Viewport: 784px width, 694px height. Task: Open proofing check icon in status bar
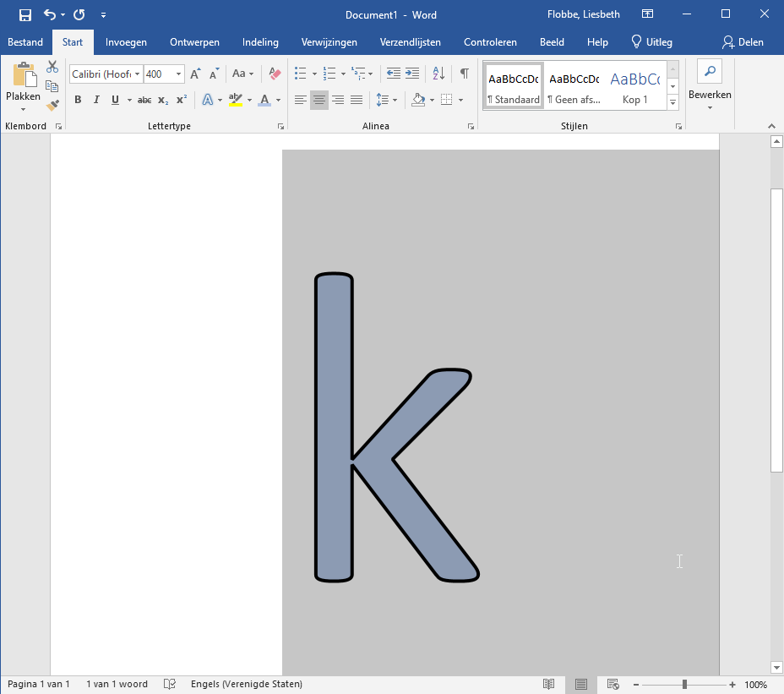point(170,684)
